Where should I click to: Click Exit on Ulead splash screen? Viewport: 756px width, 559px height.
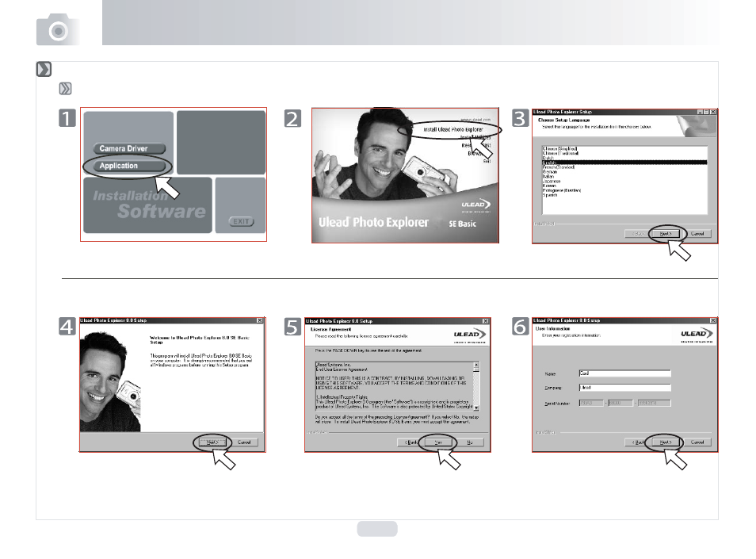click(x=487, y=161)
